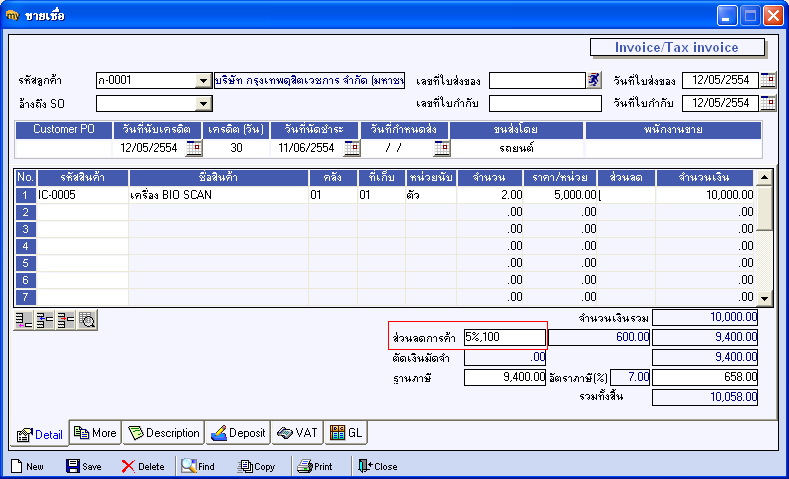Viewport: 789px width, 479px height.
Task: Click the ส่วนลดการค้า discount input field
Action: pos(505,337)
